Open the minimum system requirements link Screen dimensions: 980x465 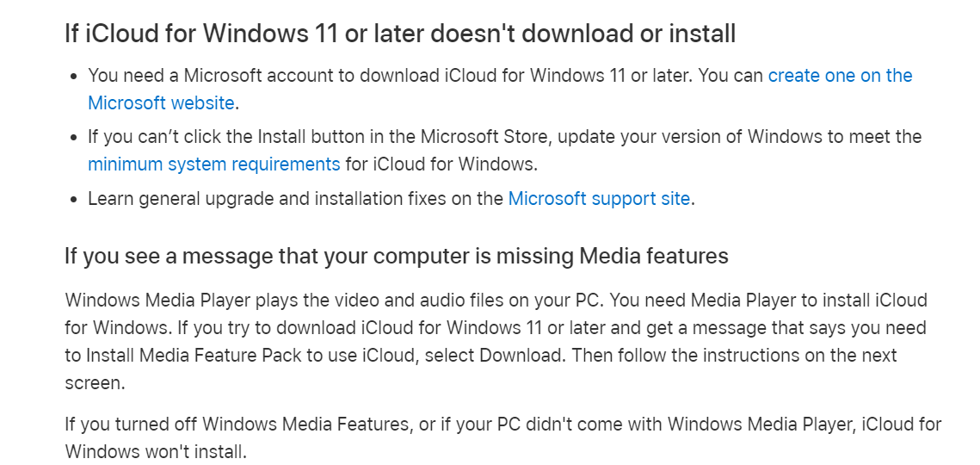point(213,164)
